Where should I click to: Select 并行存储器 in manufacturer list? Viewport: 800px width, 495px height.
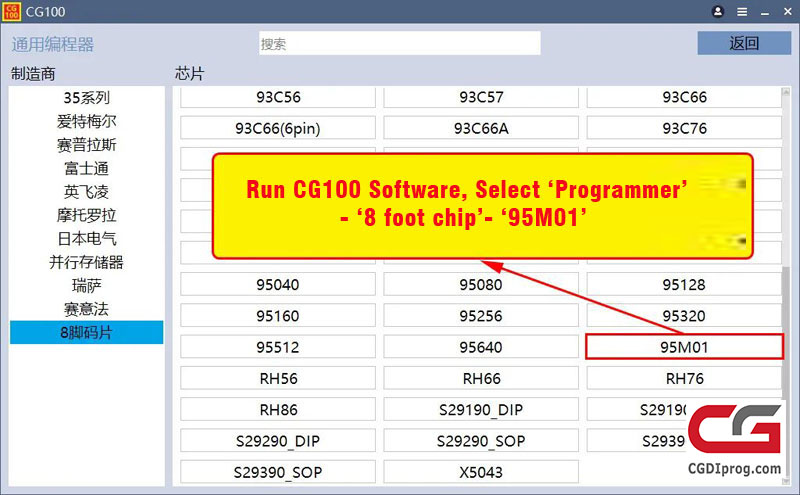[x=86, y=262]
